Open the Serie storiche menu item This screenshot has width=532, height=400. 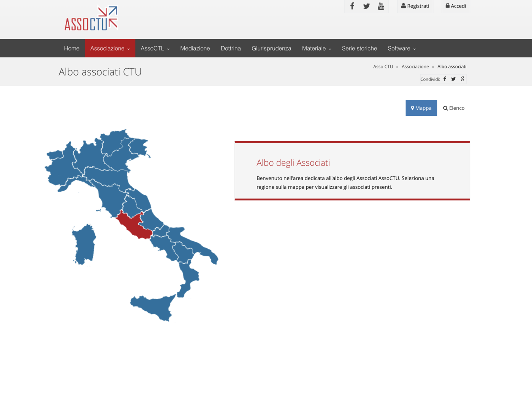359,48
